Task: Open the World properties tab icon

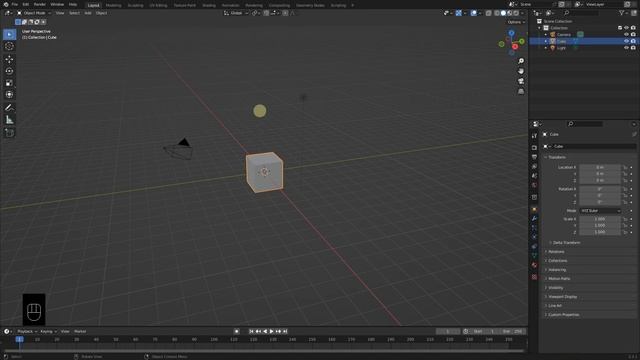Action: pyautogui.click(x=534, y=185)
